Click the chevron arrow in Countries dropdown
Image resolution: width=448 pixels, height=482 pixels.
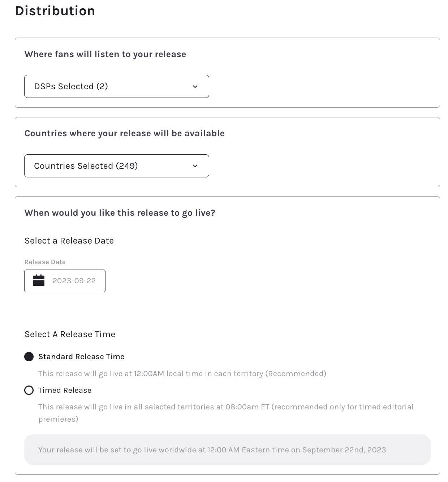point(195,166)
